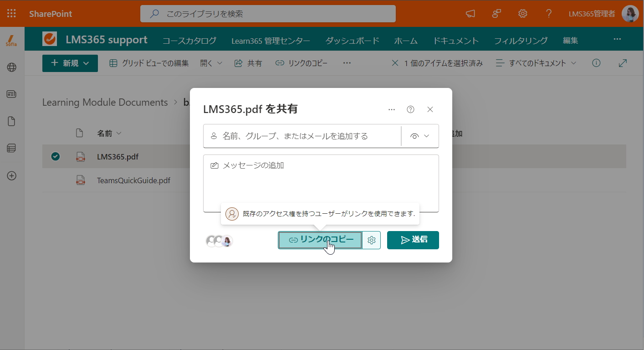Open the LMS365.pdf file name
The width and height of the screenshot is (644, 350).
[x=118, y=157]
